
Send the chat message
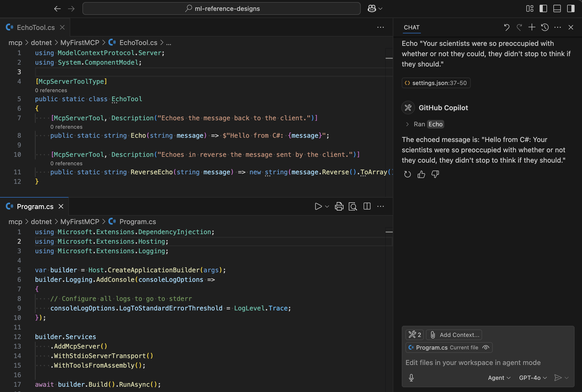coord(558,378)
